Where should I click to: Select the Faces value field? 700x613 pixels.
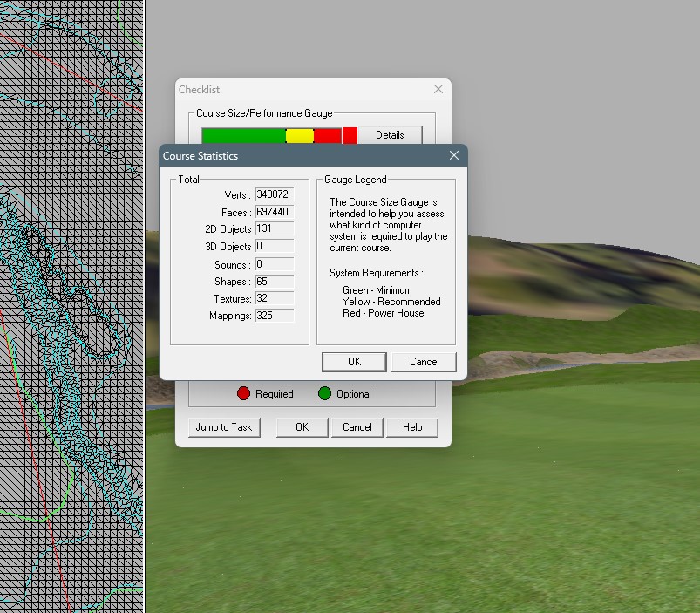[x=275, y=213]
